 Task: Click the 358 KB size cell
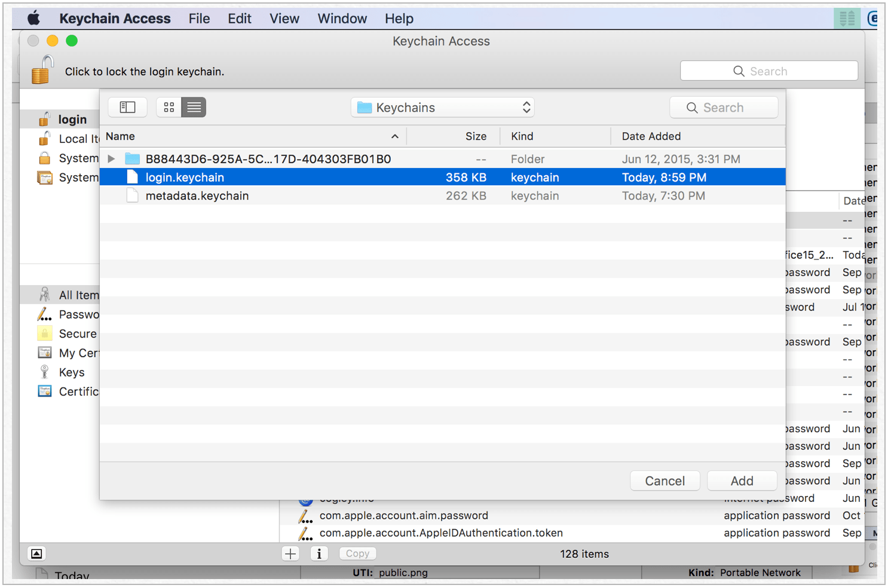[466, 177]
